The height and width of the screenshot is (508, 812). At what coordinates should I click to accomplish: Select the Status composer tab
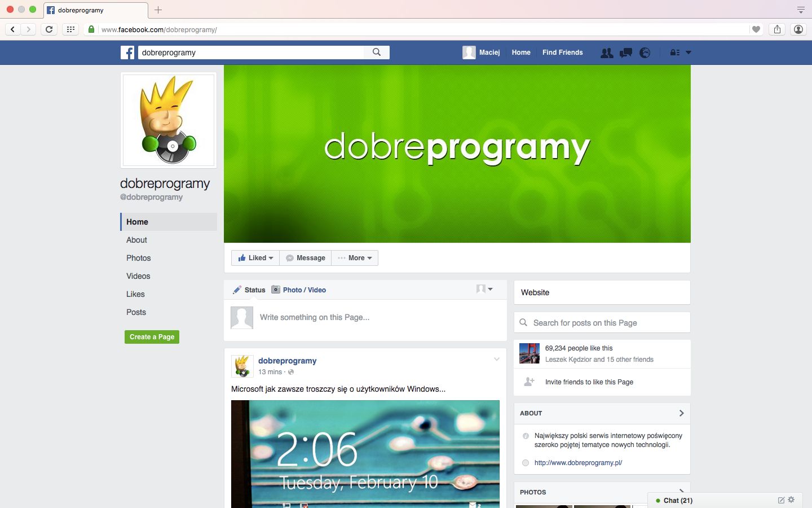click(x=249, y=290)
